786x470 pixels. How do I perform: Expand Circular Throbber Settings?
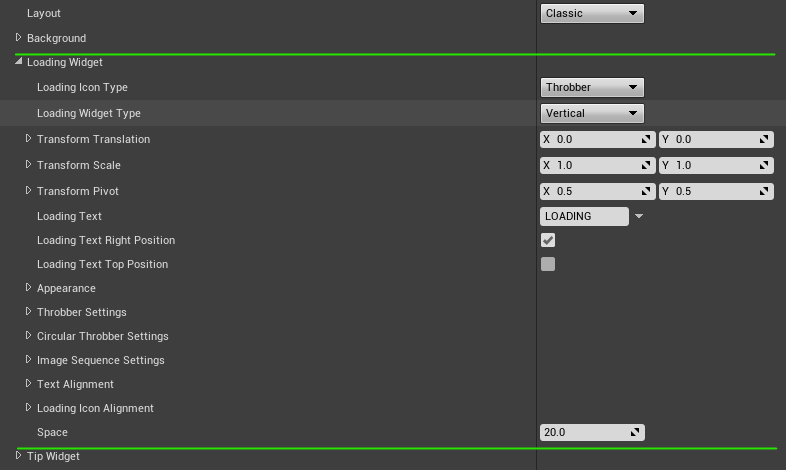[29, 336]
